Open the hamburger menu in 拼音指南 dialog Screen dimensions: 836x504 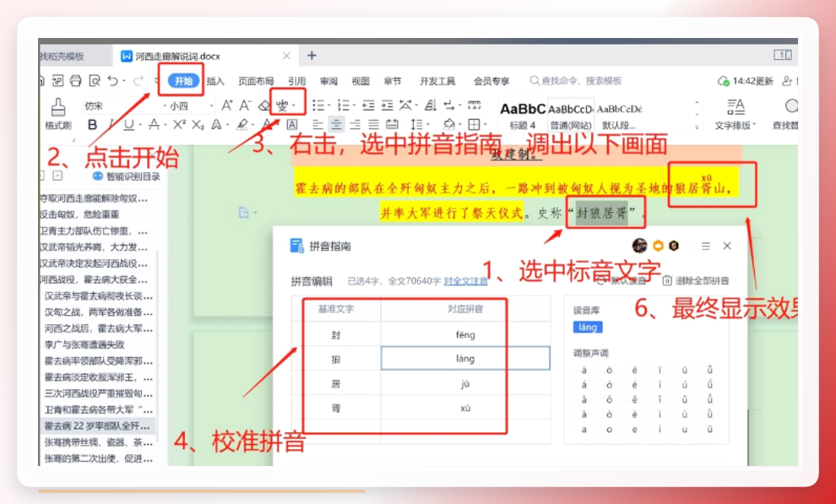pos(706,247)
